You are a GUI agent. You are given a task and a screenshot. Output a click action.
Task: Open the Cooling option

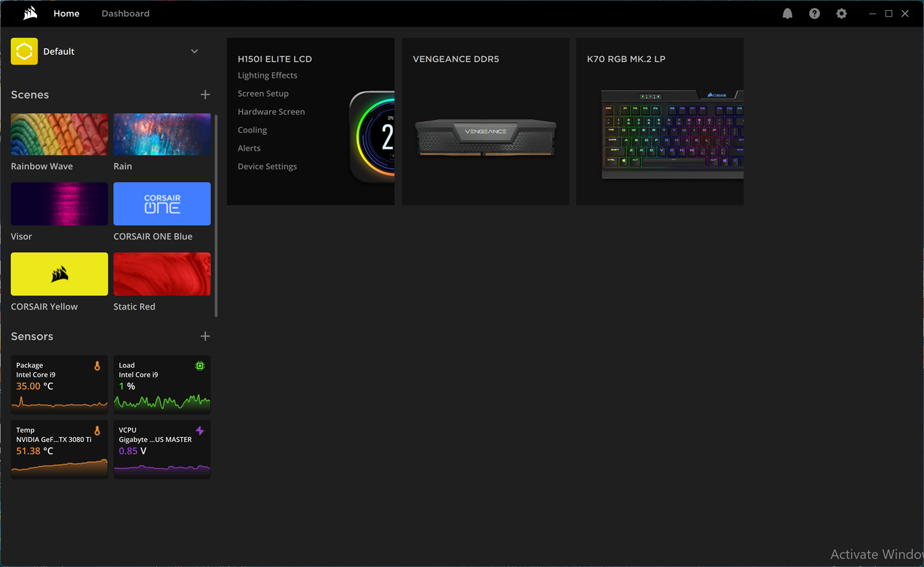click(x=252, y=130)
